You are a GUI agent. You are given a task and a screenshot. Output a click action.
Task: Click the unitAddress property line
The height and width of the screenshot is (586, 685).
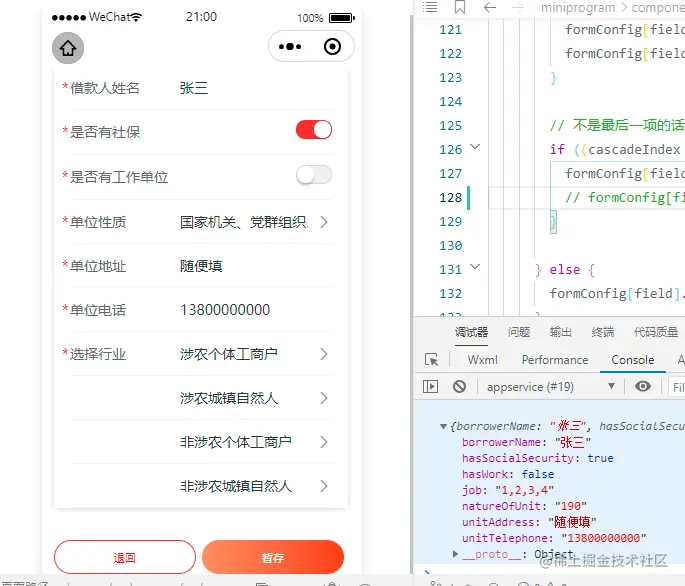529,522
